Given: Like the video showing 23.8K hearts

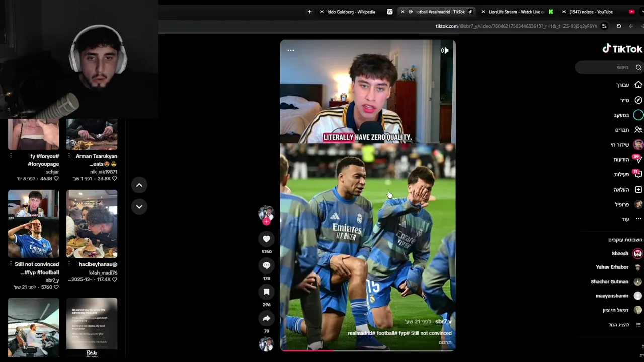Looking at the screenshot, I should [115, 179].
